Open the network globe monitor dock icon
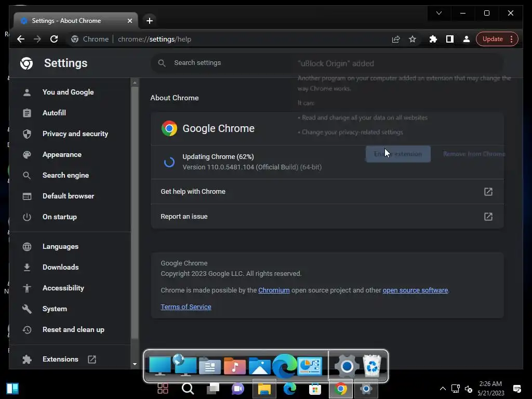Viewport: 532px width, 399px height. [x=184, y=365]
